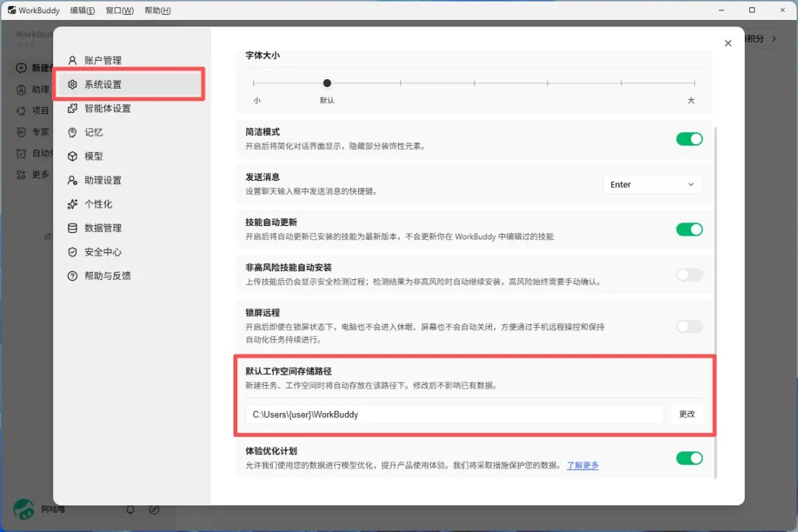This screenshot has width=798, height=532.
Task: Minimize the WorkBuddy window
Action: 721,10
